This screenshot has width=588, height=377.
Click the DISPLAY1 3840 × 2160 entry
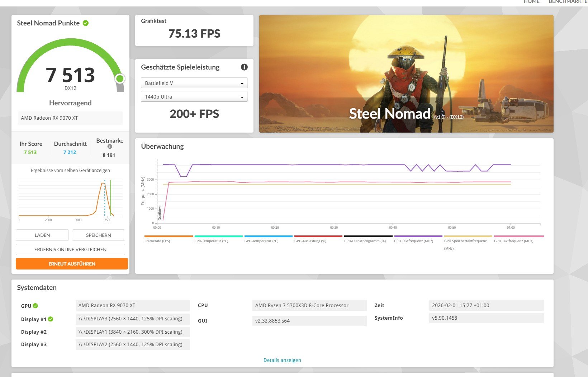133,332
